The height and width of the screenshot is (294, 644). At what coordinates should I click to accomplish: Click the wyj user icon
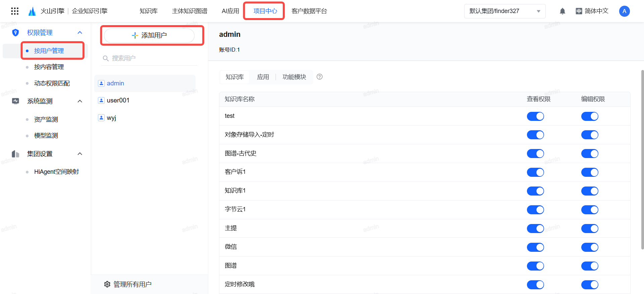[101, 118]
